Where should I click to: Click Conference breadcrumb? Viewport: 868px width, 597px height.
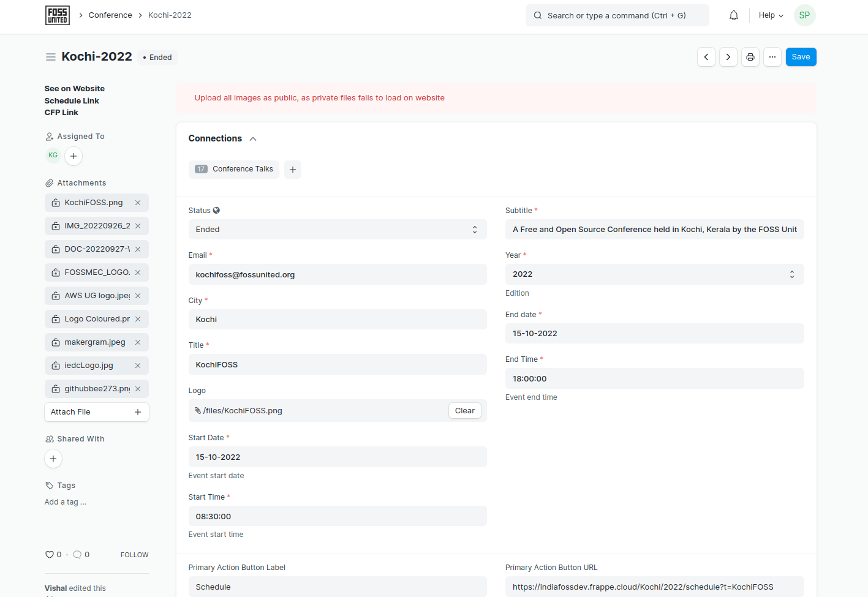click(x=110, y=15)
